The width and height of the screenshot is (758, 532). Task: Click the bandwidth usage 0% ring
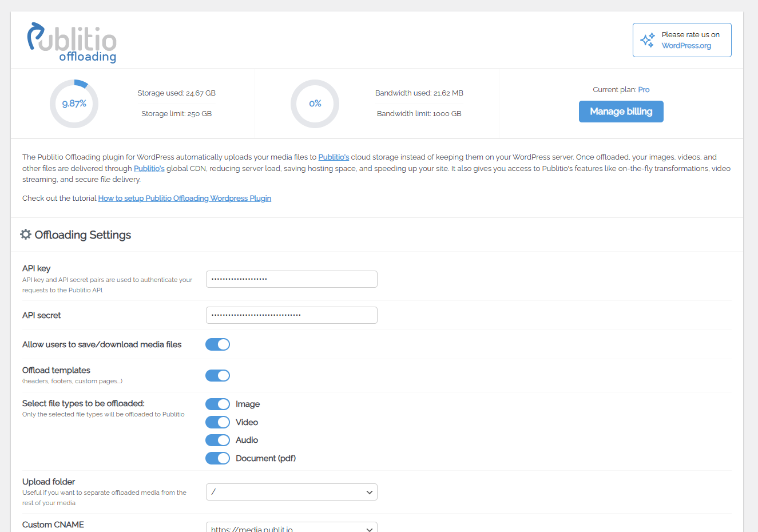pos(315,104)
